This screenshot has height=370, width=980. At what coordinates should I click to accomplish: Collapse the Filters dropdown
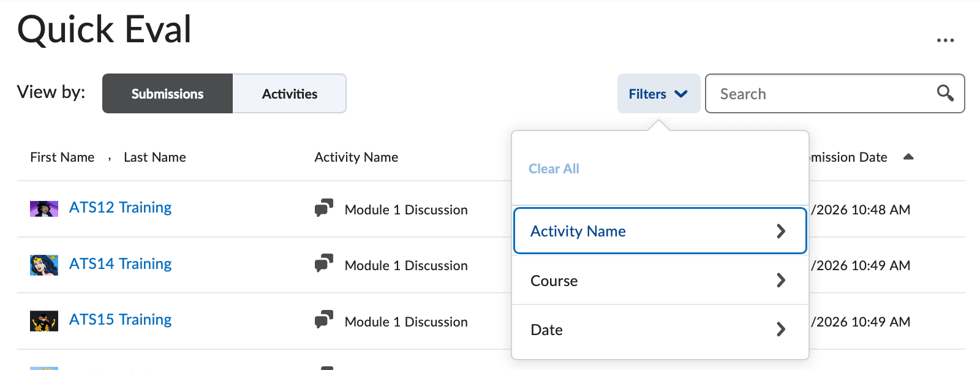pyautogui.click(x=658, y=94)
